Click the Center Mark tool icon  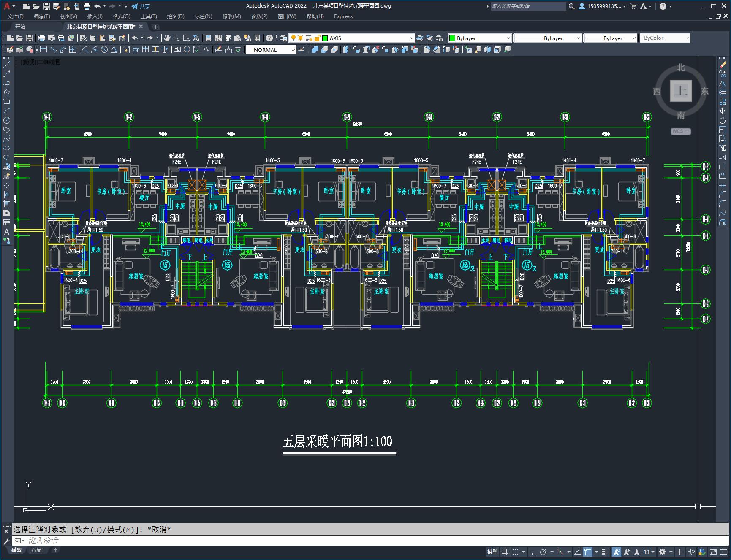click(x=187, y=49)
